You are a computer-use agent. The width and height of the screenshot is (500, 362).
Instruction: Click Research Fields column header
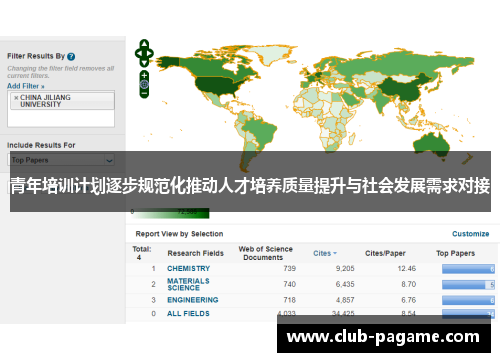(x=195, y=253)
